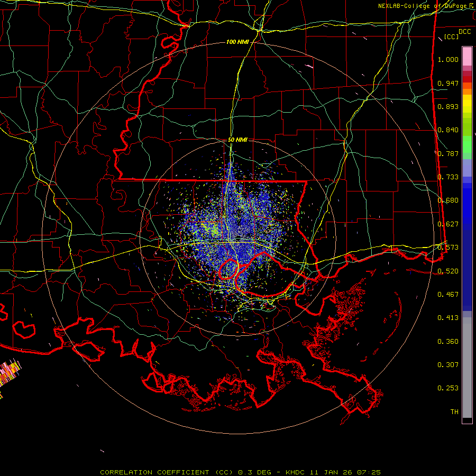This screenshot has width=476, height=476.
Task: Select the 0.947 scale value
Action: tap(448, 83)
